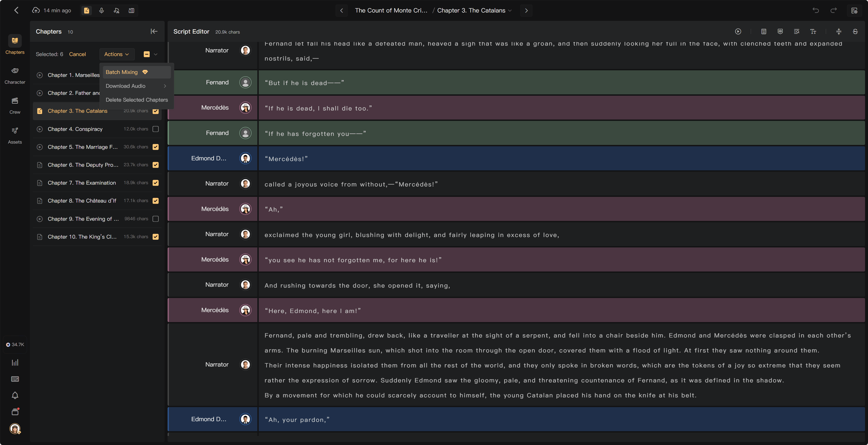The width and height of the screenshot is (868, 445).
Task: Open the notifications bell
Action: (x=15, y=395)
